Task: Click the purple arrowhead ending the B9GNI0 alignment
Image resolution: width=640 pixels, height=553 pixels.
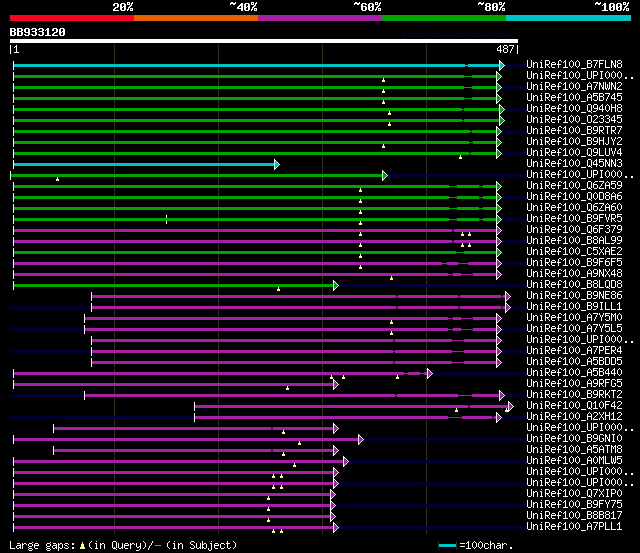Action: tap(360, 440)
